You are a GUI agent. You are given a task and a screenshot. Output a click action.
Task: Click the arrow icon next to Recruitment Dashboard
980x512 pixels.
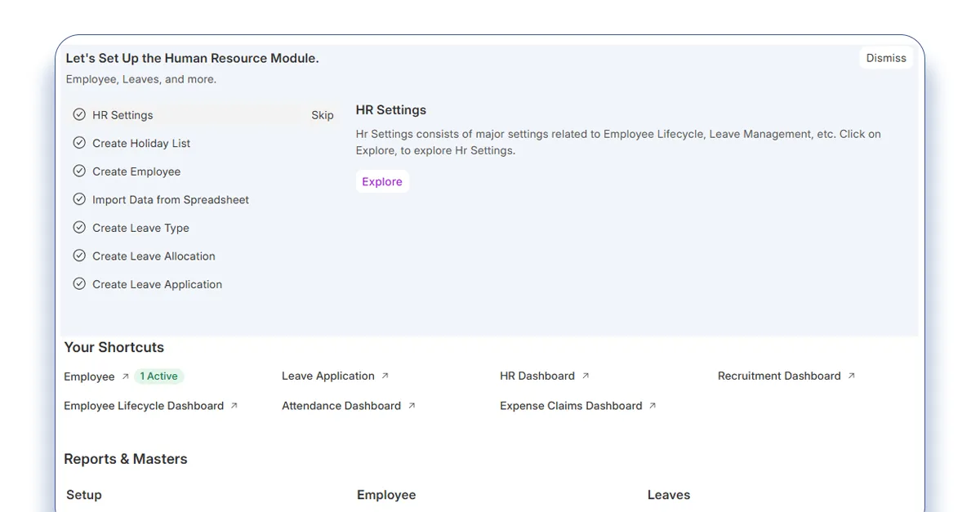851,376
